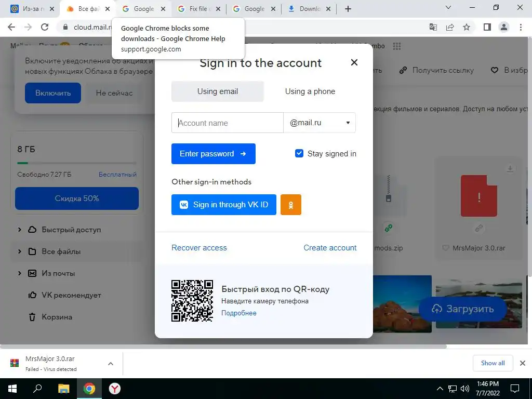Toggle the browser side panel icon

tap(487, 27)
